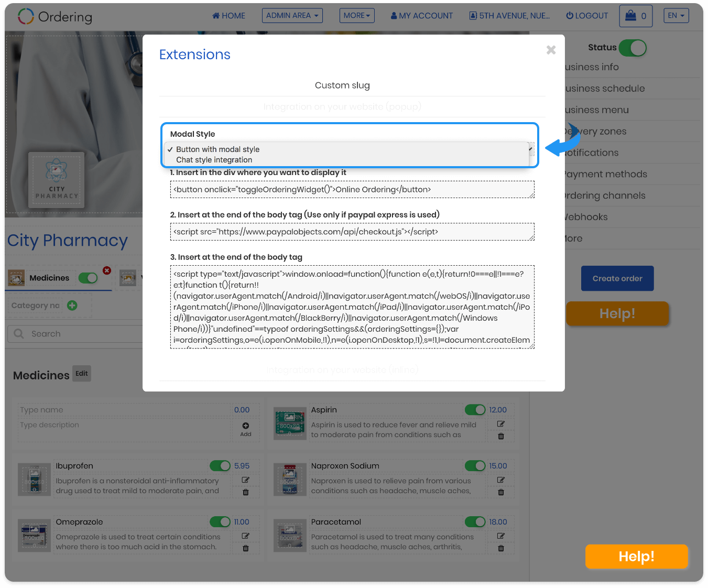
Task: Open Notifications section
Action: point(592,153)
